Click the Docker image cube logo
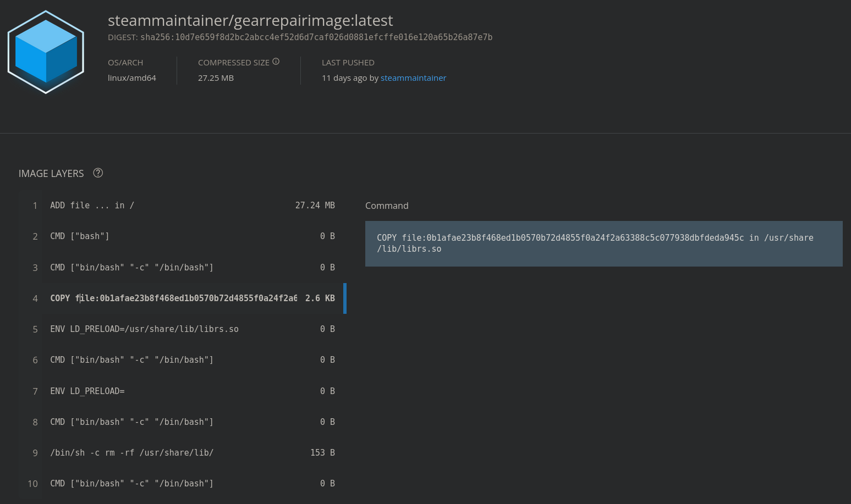Viewport: 851px width, 504px height. pos(46,51)
